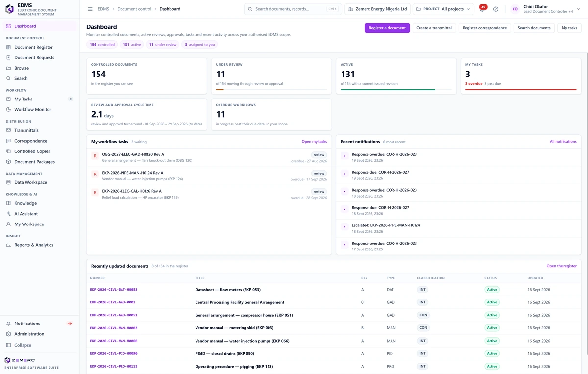Click the Transmittals envelope icon
This screenshot has height=374, width=588.
(8, 130)
